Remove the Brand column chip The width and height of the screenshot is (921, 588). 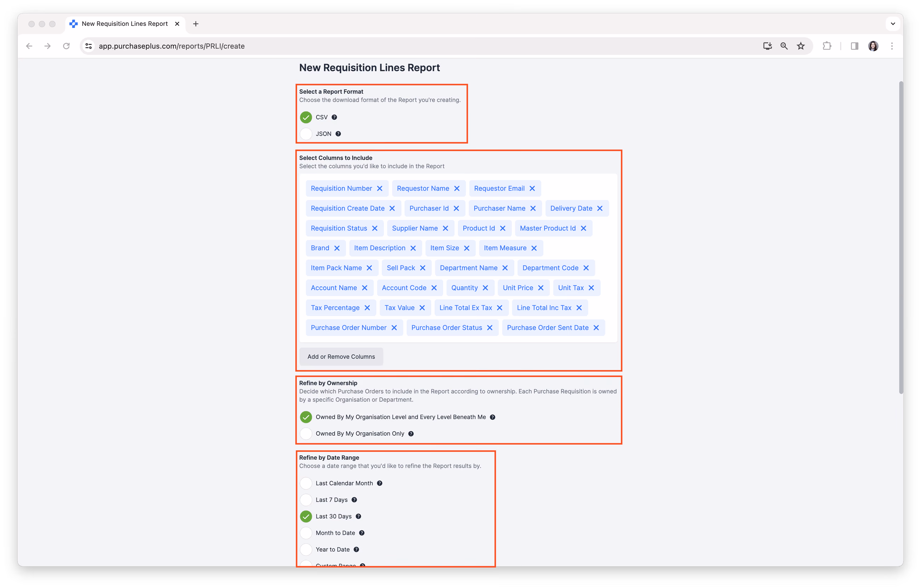tap(337, 248)
